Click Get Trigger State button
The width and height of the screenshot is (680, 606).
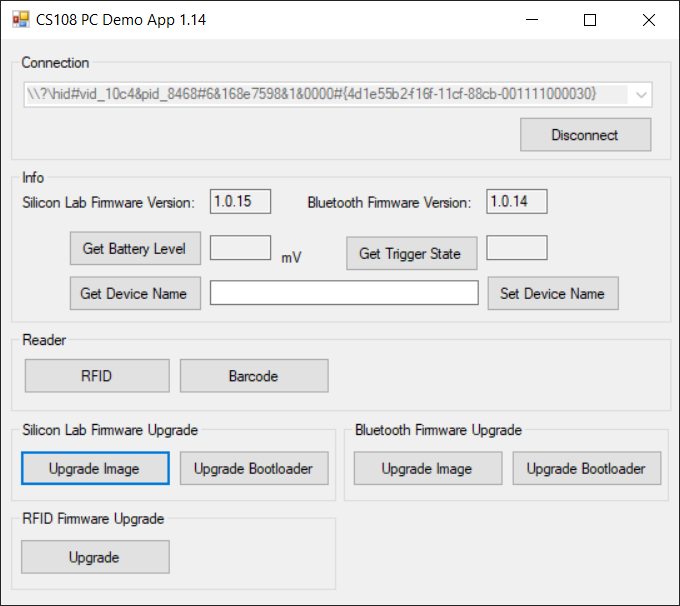pos(412,253)
